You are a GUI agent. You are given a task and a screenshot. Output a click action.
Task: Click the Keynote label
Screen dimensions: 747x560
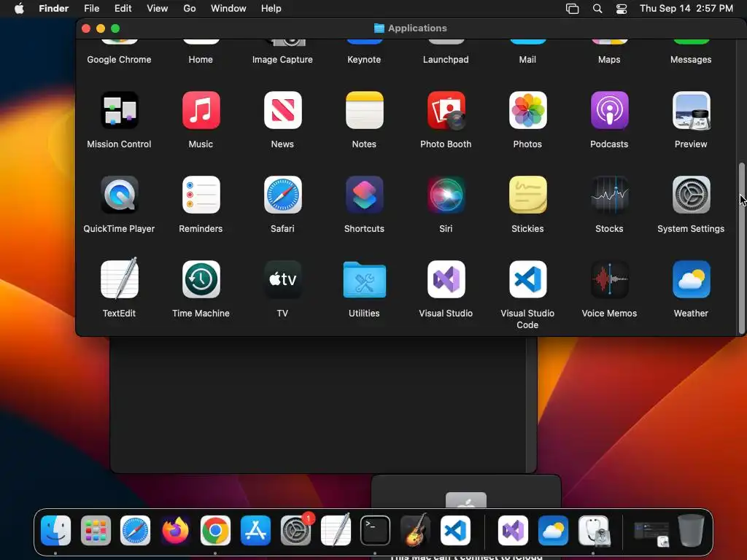click(x=365, y=60)
